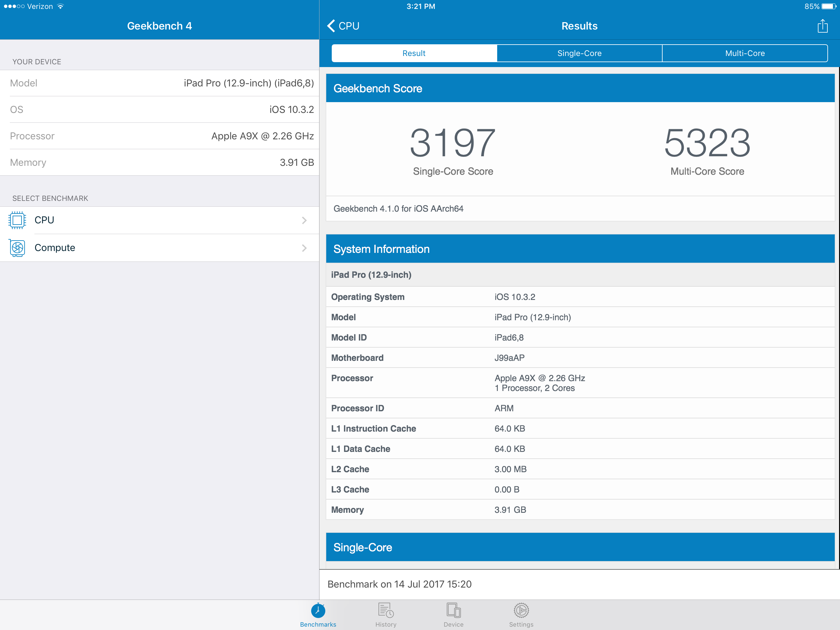This screenshot has height=630, width=840.
Task: Switch to the Single-Core segment
Action: point(579,53)
